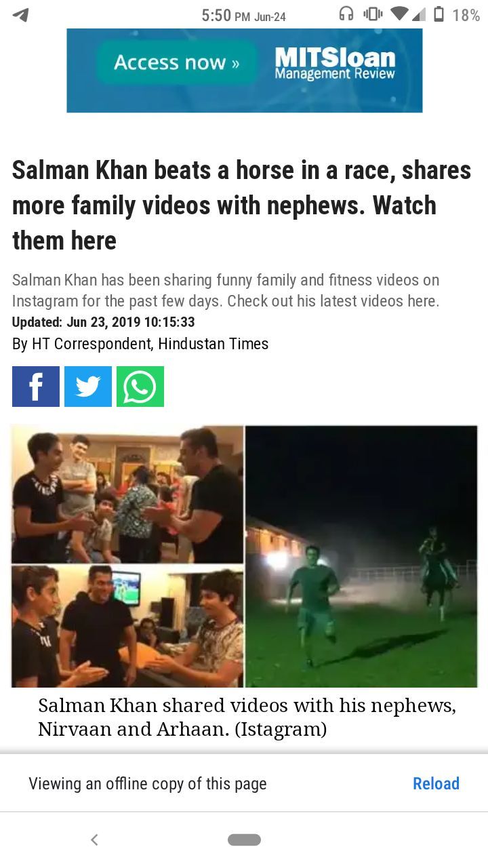This screenshot has width=488, height=868.
Task: Open bottom-left photo of Salman with nephews
Action: (127, 627)
